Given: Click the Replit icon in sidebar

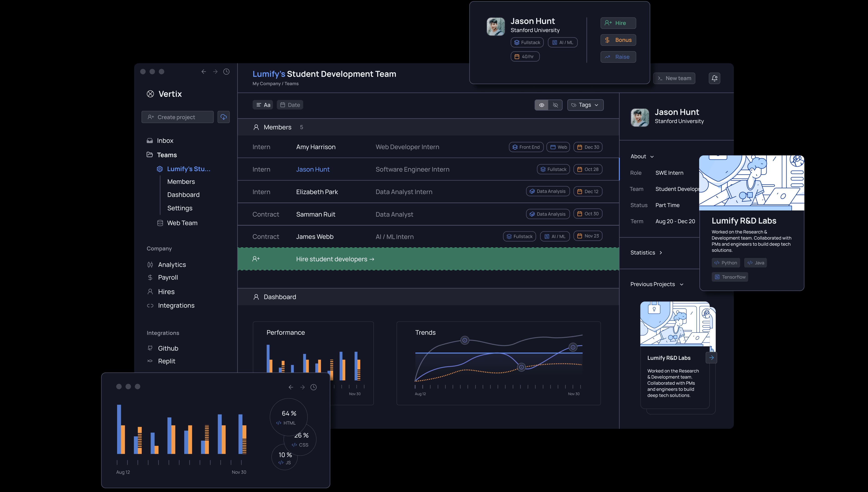Looking at the screenshot, I should tap(150, 361).
